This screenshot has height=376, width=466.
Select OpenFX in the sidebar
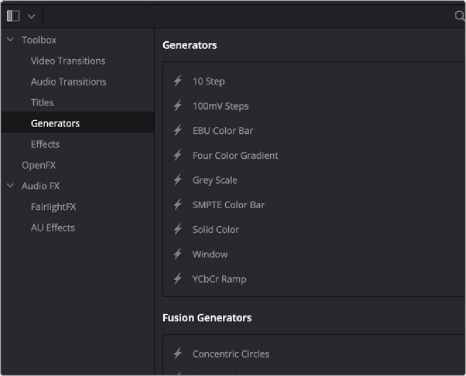[x=39, y=165]
